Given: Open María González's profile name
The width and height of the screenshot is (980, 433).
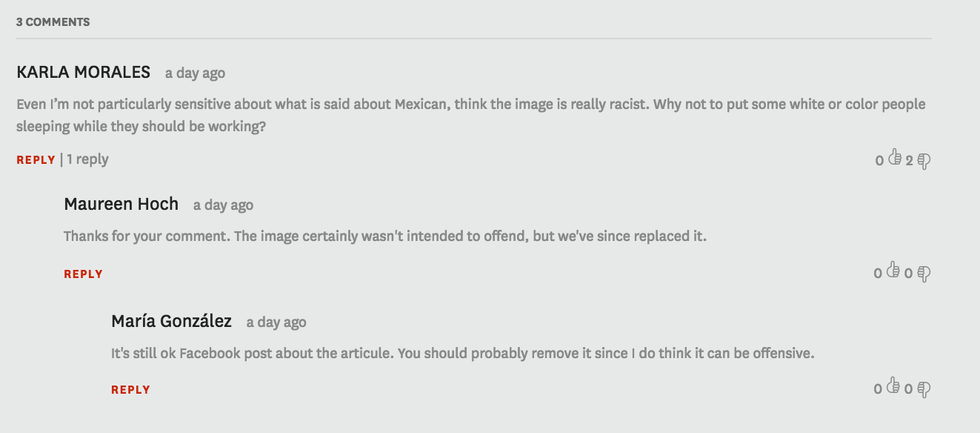Looking at the screenshot, I should pos(171,321).
